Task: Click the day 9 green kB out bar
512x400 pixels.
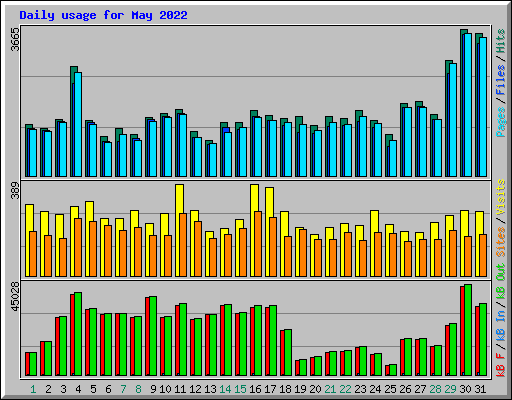Action: [x=153, y=336]
